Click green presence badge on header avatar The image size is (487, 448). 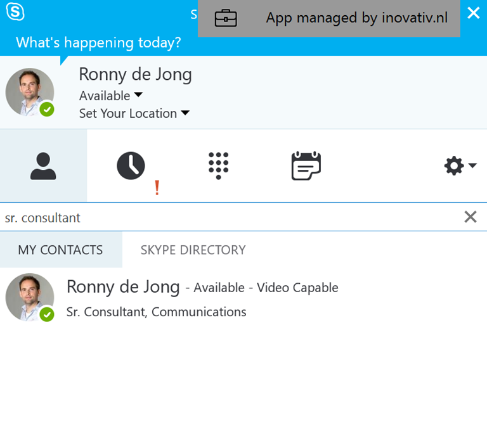pos(47,110)
